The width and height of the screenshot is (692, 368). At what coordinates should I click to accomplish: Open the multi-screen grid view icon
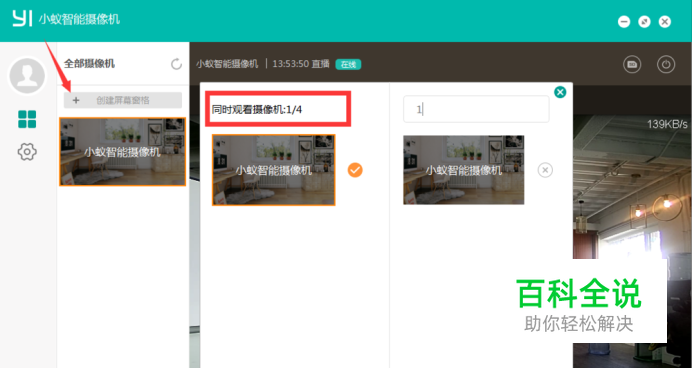[27, 119]
